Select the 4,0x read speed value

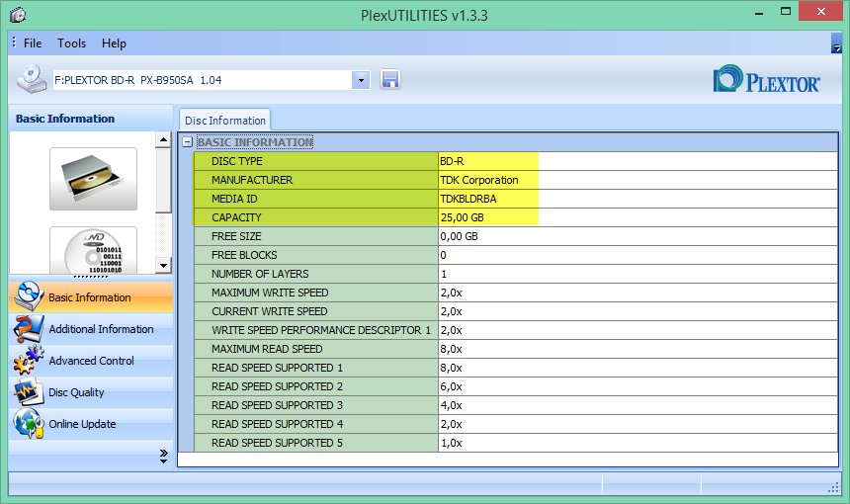tap(452, 405)
